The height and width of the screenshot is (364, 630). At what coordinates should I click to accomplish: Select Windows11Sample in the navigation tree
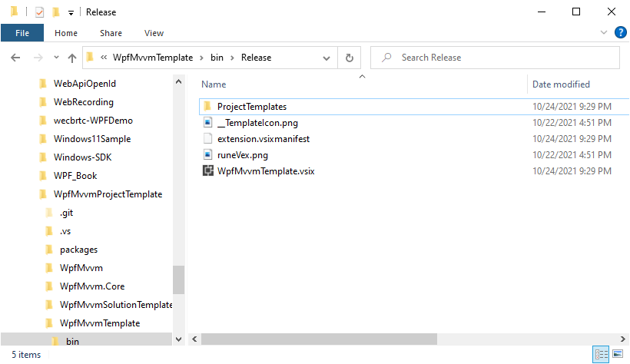(x=92, y=139)
